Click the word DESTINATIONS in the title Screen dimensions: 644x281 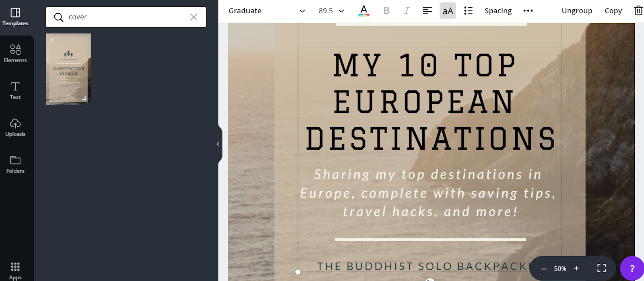[x=431, y=139]
